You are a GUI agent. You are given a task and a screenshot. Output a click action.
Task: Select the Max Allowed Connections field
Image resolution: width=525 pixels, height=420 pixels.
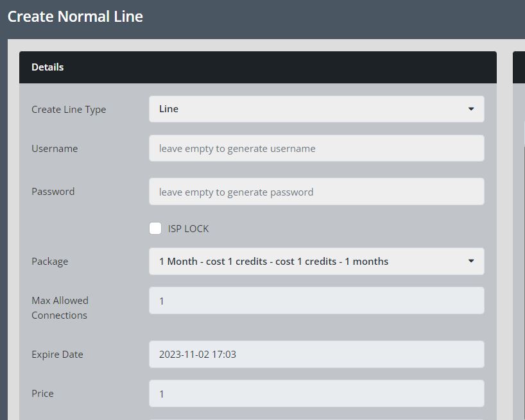[x=316, y=301]
